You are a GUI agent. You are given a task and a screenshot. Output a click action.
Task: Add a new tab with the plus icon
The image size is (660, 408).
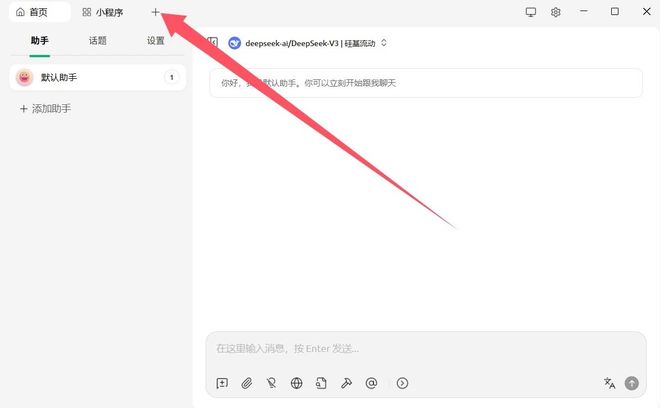155,12
